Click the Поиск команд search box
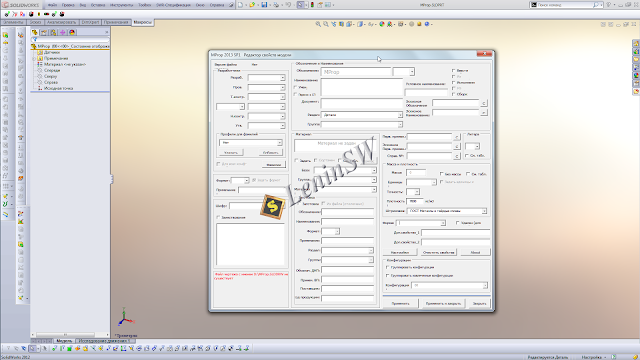The height and width of the screenshot is (360, 640). [567, 5]
